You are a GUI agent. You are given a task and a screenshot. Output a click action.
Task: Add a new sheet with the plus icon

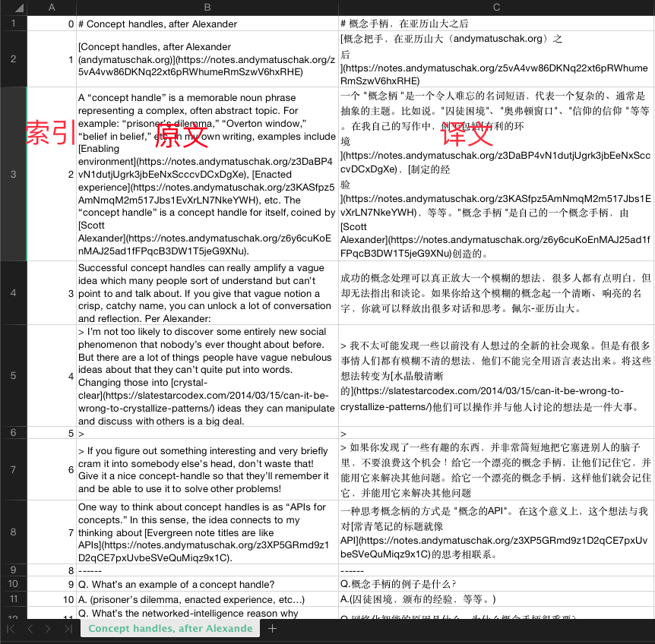point(272,628)
